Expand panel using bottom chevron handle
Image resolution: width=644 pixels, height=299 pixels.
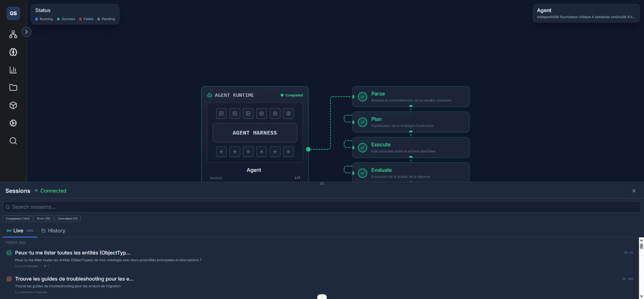[x=322, y=297]
